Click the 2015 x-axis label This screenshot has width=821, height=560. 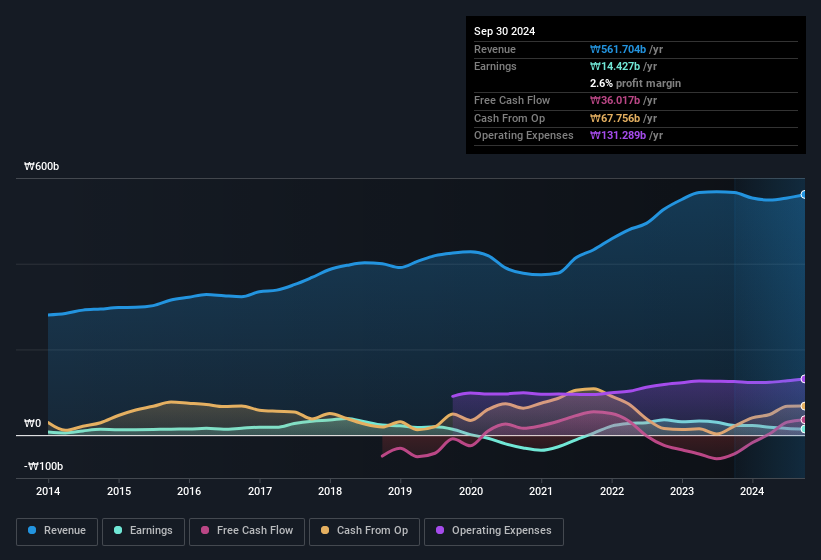click(x=119, y=491)
